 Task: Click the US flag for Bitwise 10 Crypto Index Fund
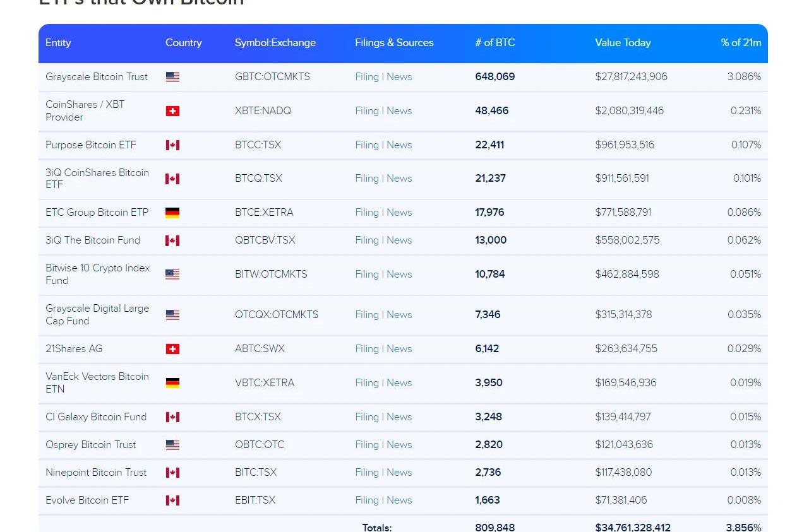pos(172,275)
